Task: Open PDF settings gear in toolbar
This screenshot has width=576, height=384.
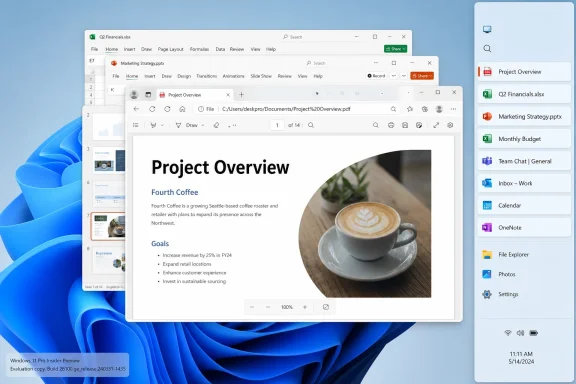Action: tap(450, 125)
